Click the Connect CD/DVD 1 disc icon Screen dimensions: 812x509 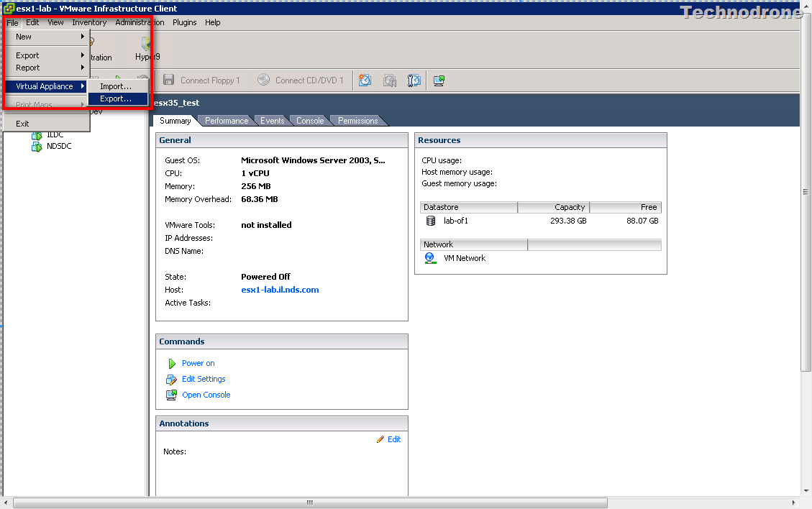click(x=263, y=80)
